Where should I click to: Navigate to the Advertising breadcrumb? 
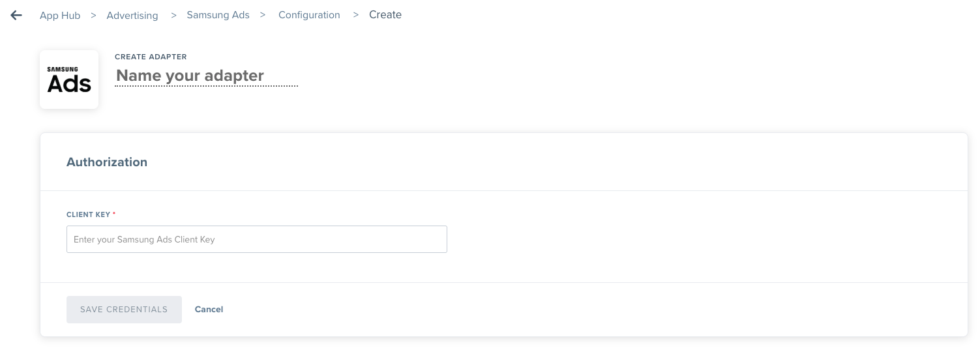point(132,15)
